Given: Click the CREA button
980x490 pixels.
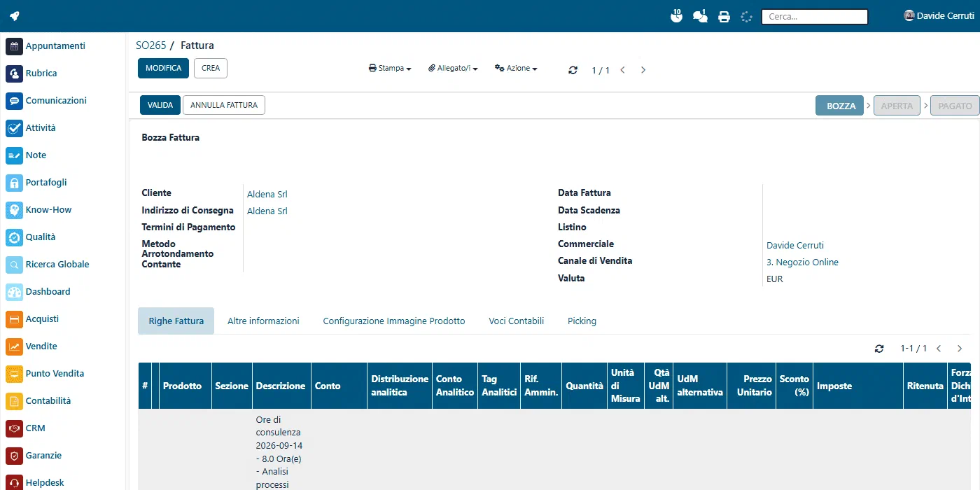Looking at the screenshot, I should pyautogui.click(x=211, y=68).
